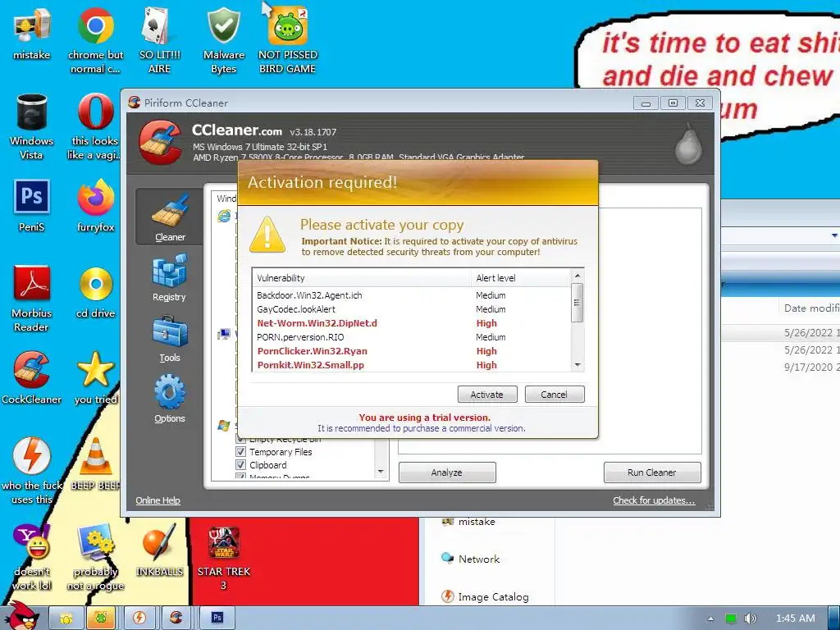Toggle the Clipboard checkbox
The height and width of the screenshot is (630, 840).
pyautogui.click(x=241, y=465)
